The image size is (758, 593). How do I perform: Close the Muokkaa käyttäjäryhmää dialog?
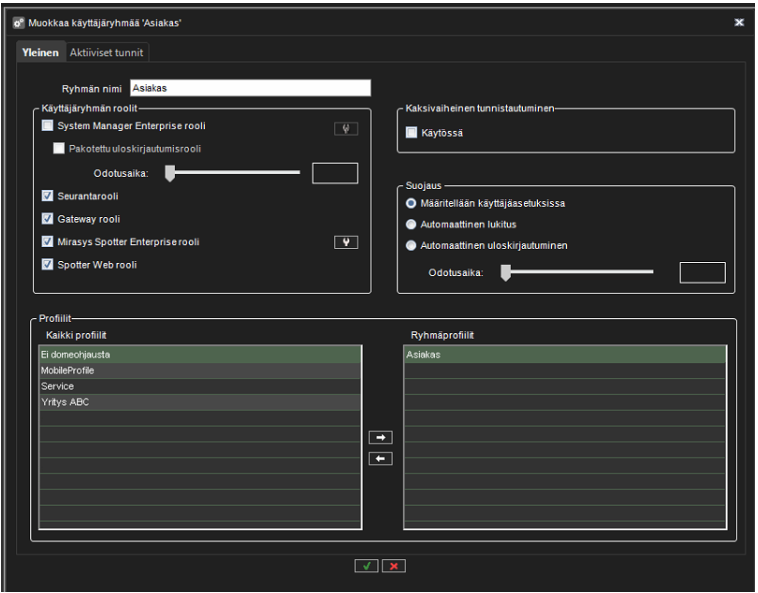pyautogui.click(x=739, y=22)
